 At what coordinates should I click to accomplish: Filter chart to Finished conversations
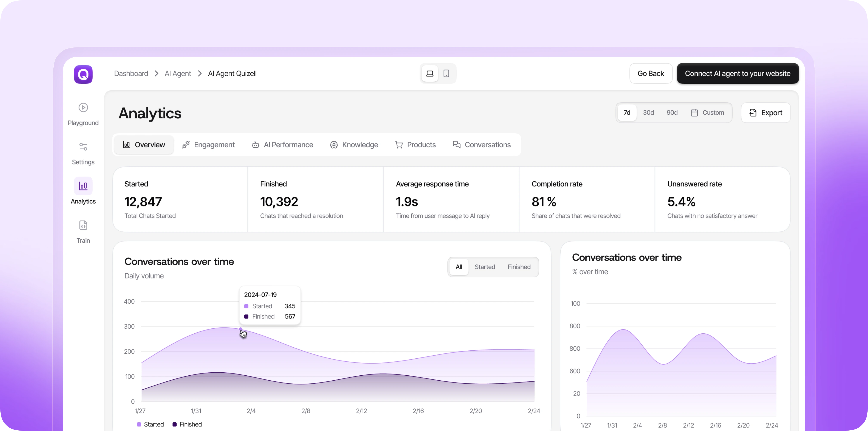(519, 267)
